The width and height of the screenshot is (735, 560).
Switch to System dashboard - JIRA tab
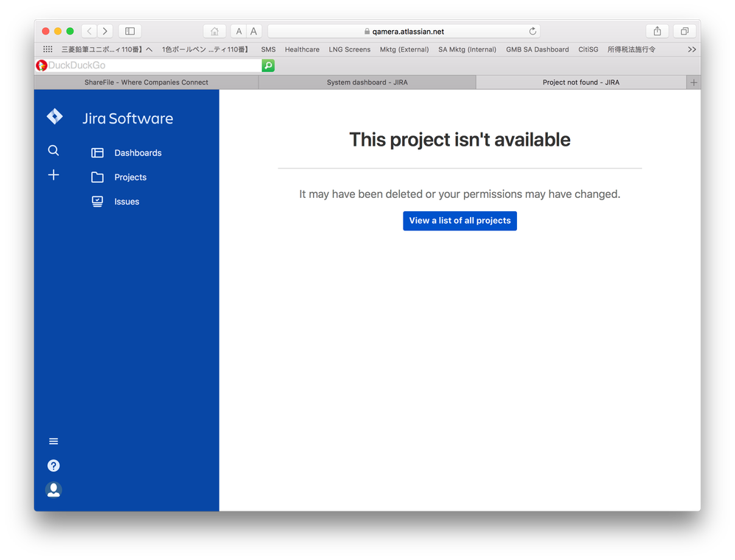367,82
